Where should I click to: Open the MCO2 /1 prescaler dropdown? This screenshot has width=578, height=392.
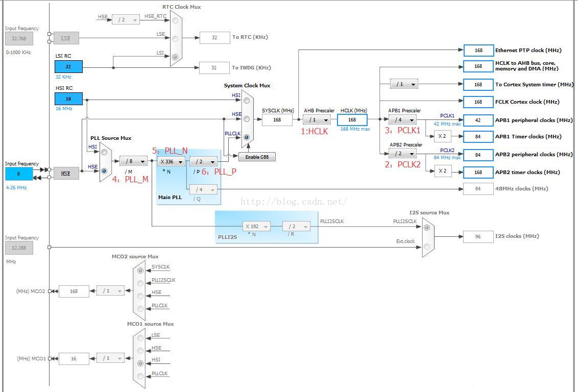tap(110, 291)
